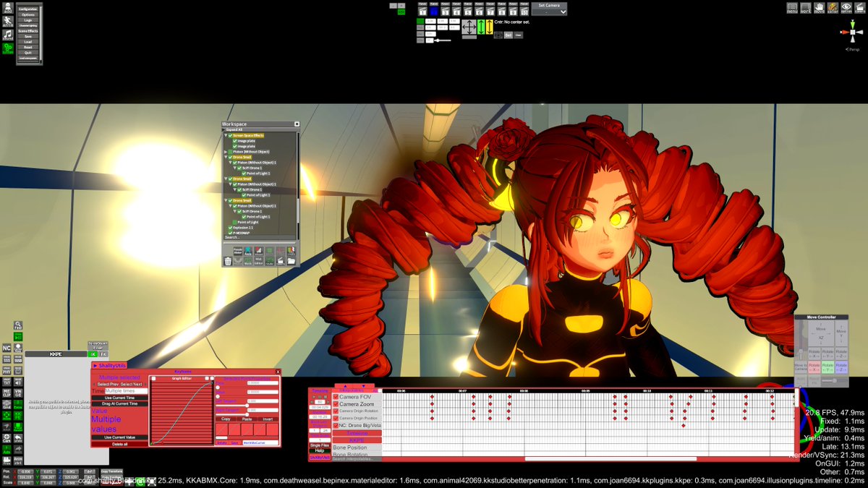Click Select Prev in Keyframe window
This screenshot has height=488, width=868.
point(108,385)
